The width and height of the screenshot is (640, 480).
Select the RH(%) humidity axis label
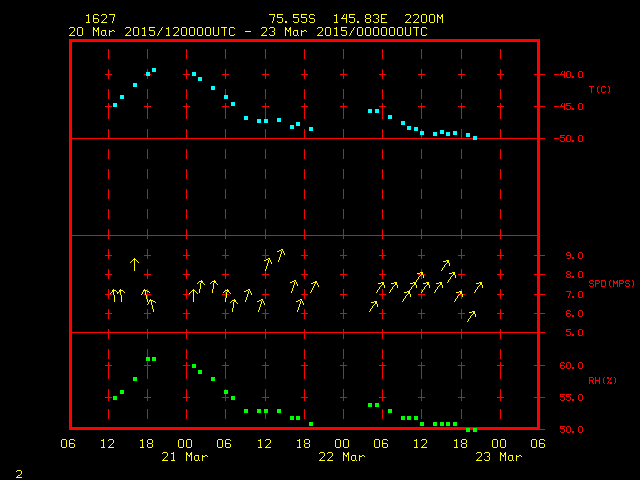coord(599,381)
